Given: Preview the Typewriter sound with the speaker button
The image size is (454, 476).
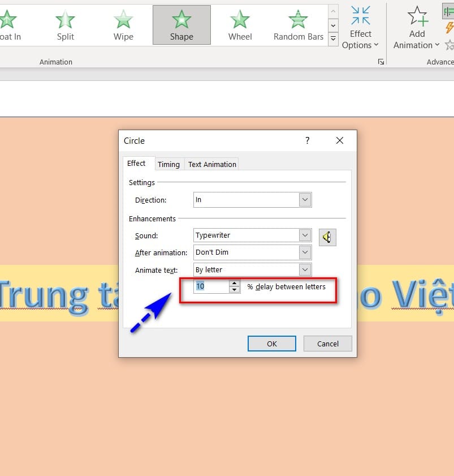Looking at the screenshot, I should pos(327,237).
